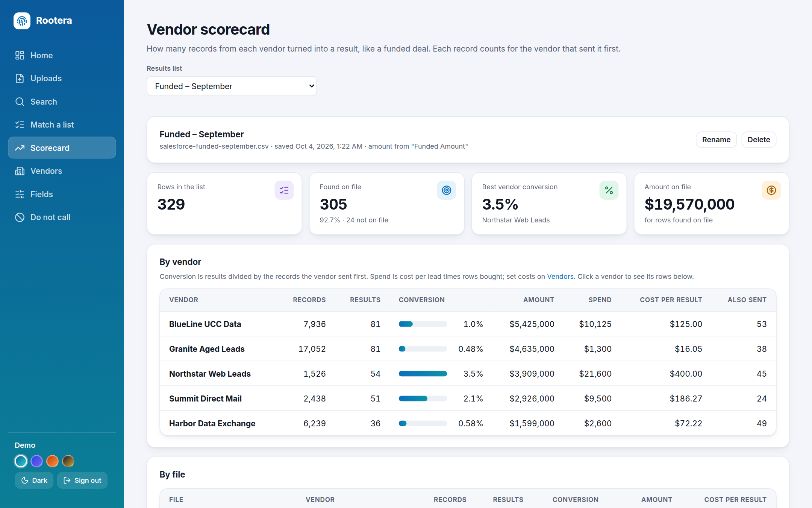The image size is (812, 508).
Task: Click the Rootera fingerprint logo icon
Action: click(x=22, y=21)
